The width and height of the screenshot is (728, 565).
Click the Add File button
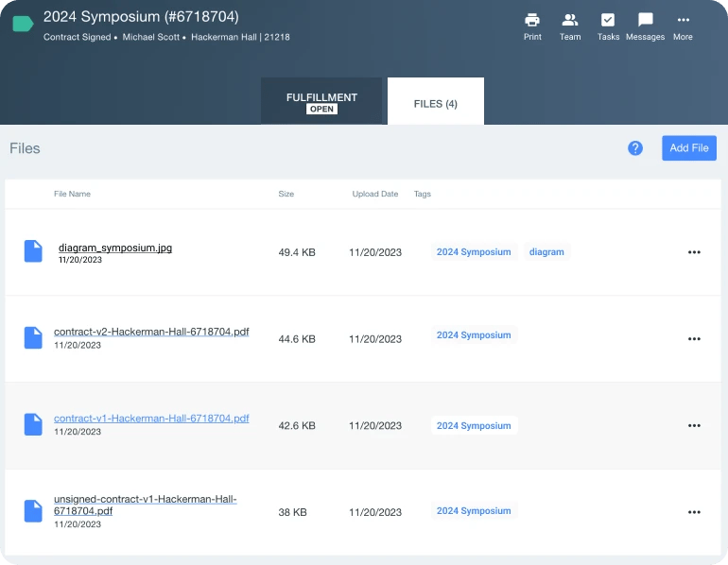coord(688,148)
